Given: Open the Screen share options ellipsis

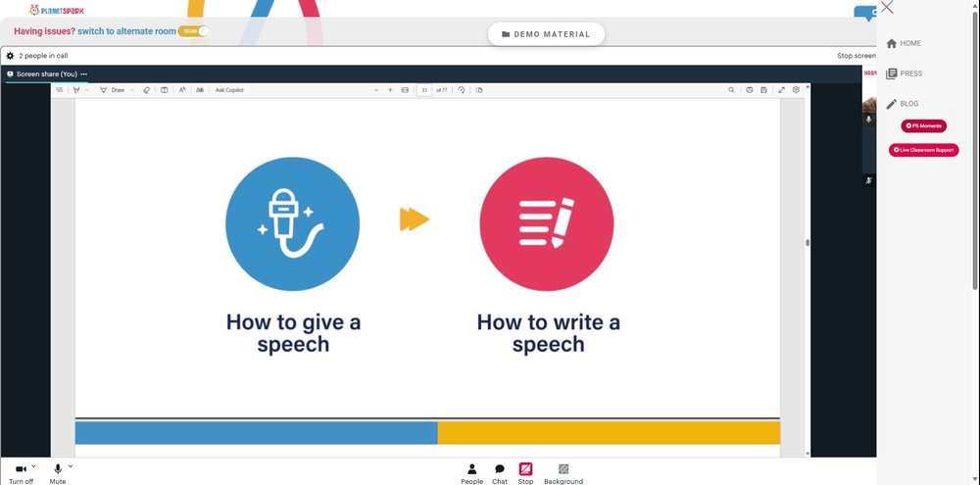Looking at the screenshot, I should pos(83,73).
